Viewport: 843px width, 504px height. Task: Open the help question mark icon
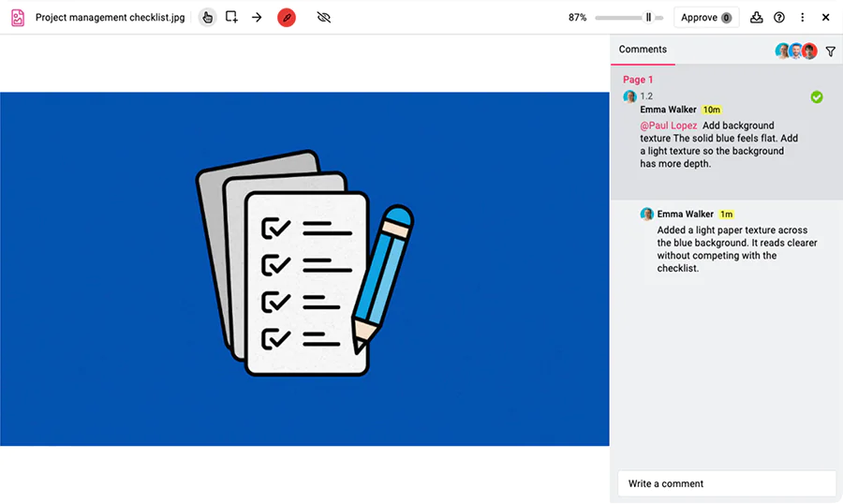[x=779, y=17]
